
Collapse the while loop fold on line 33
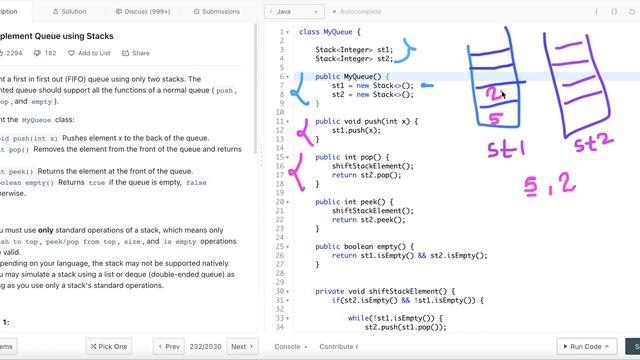pyautogui.click(x=288, y=318)
